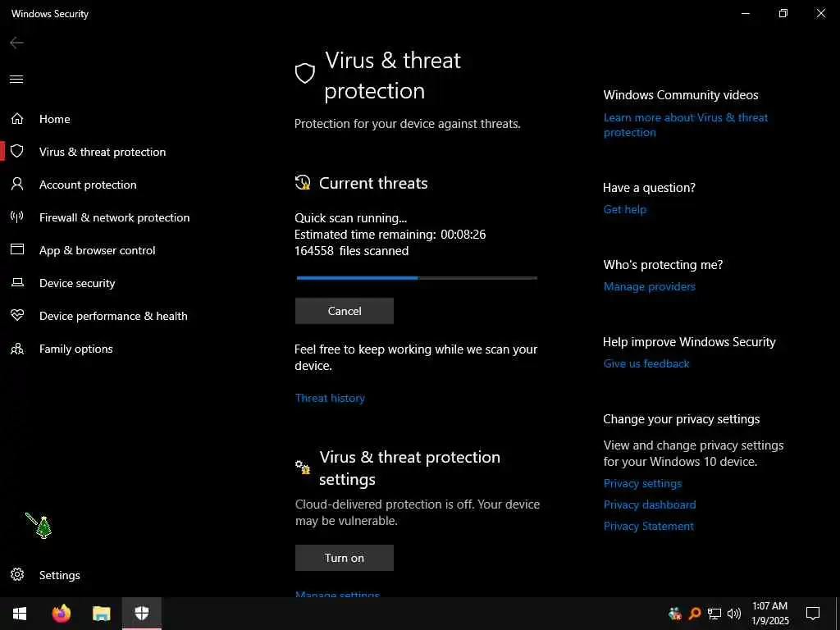Open the taskbar notification center icon
840x630 pixels.
(813, 614)
